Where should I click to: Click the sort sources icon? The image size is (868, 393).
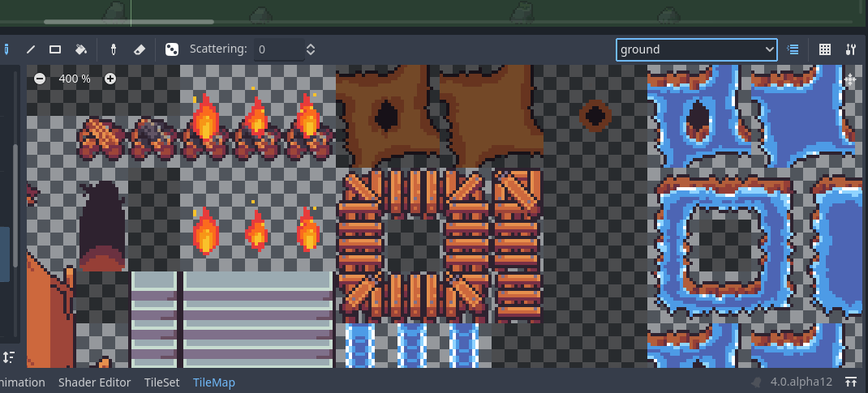click(8, 357)
